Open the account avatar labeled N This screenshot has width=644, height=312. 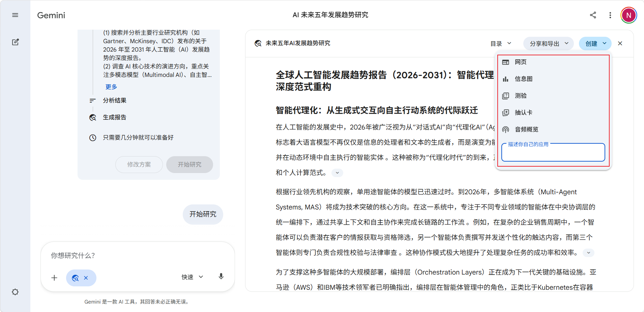[628, 15]
